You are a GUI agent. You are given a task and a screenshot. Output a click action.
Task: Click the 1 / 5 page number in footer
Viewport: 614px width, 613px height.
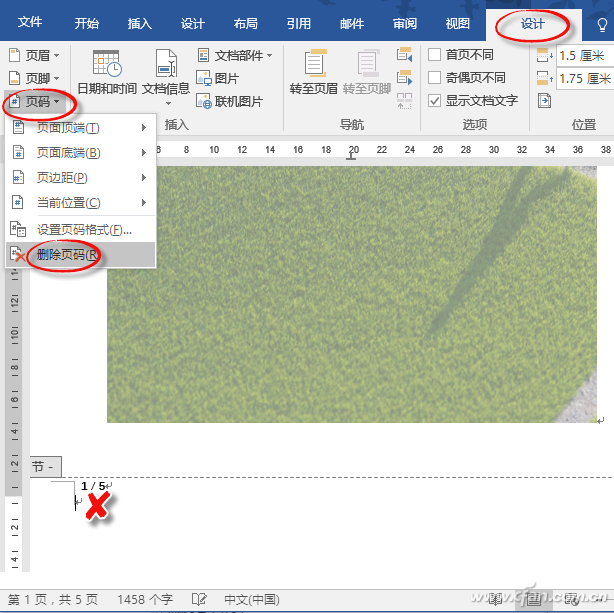point(93,486)
